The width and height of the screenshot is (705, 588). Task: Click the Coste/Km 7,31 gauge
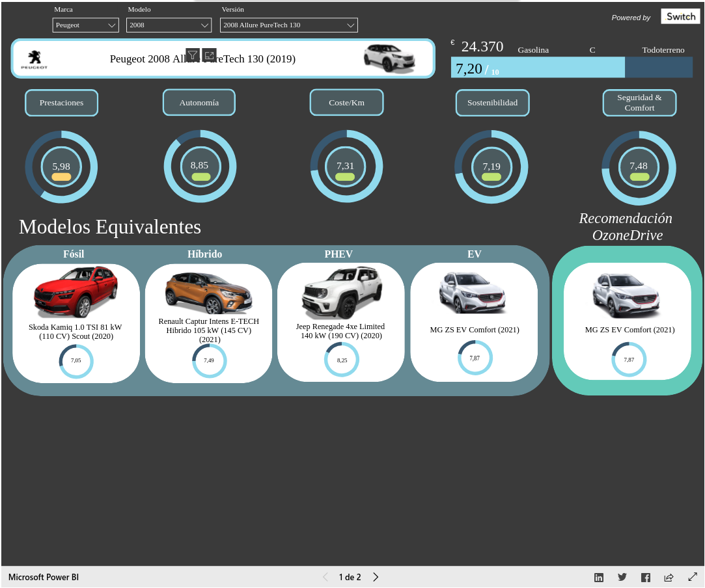pos(346,167)
